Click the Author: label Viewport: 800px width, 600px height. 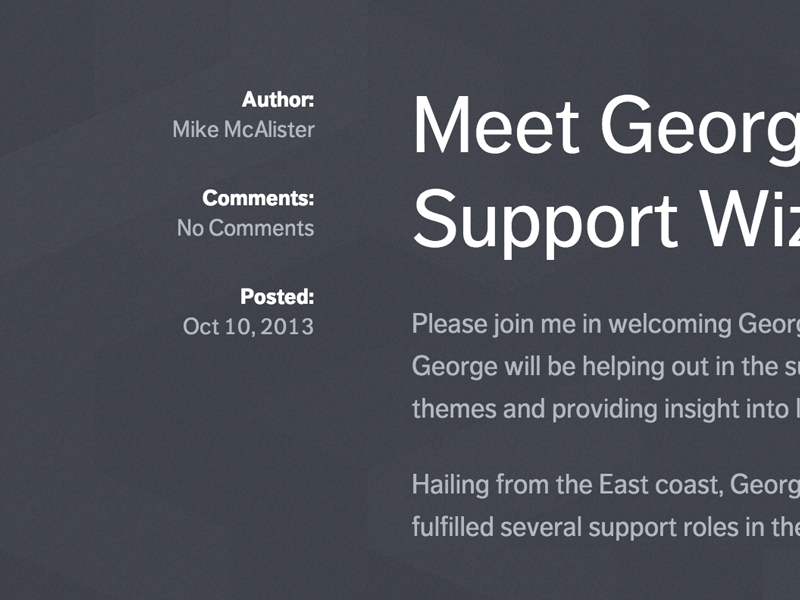point(278,100)
